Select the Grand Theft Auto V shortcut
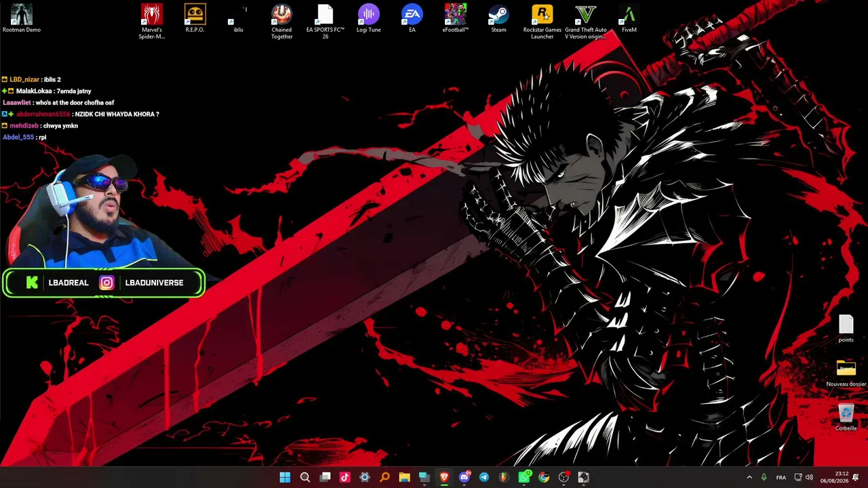868x488 pixels. tap(586, 22)
